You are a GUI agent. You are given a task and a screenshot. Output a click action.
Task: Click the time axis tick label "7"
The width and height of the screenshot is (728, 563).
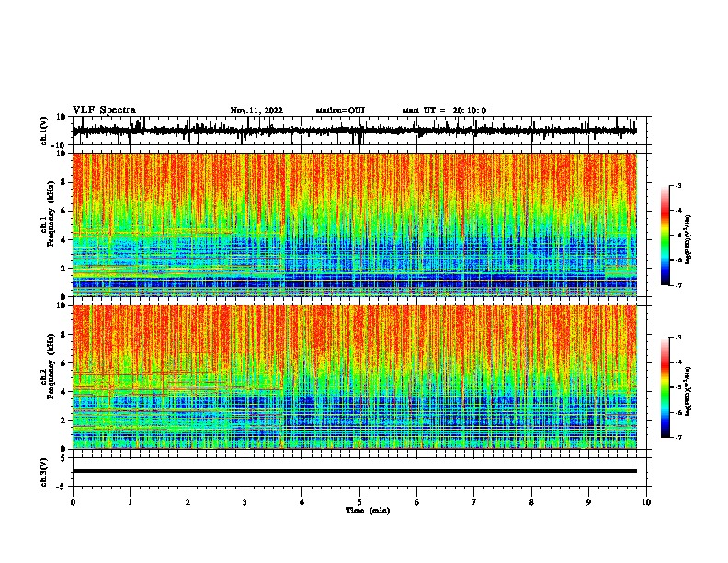474,502
